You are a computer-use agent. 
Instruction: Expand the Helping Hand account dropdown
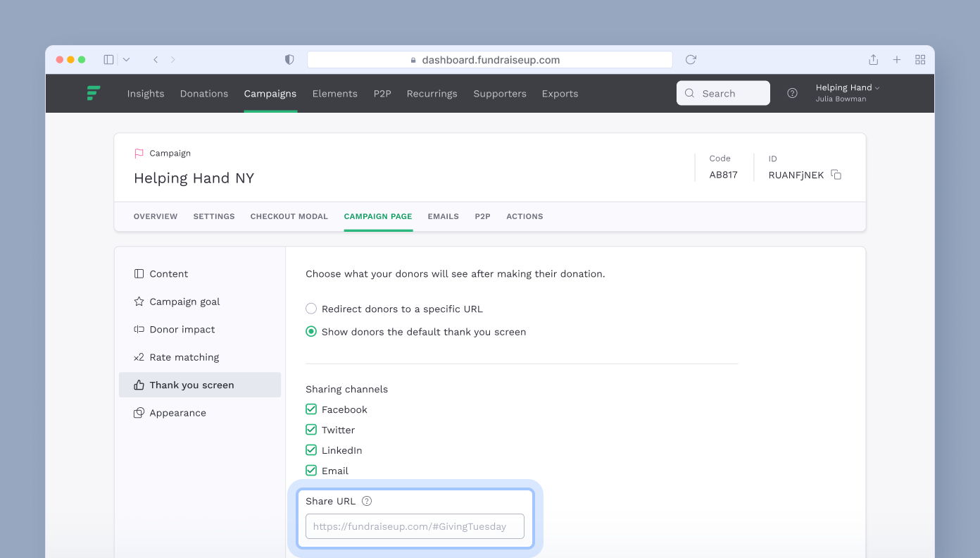click(848, 87)
